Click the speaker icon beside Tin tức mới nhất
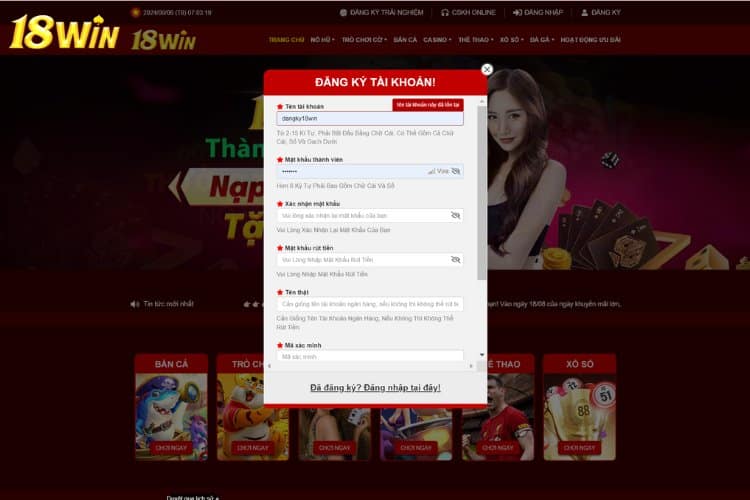Viewport: 750px width, 500px height. (x=135, y=304)
